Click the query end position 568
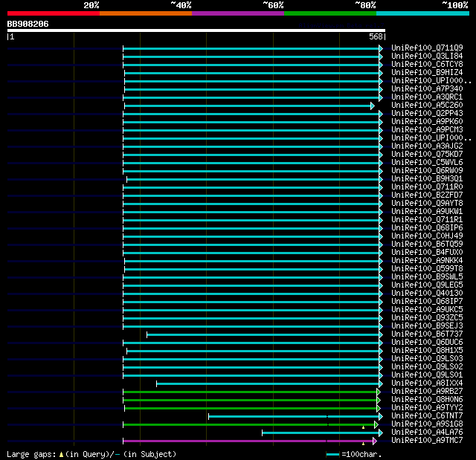 (x=376, y=36)
